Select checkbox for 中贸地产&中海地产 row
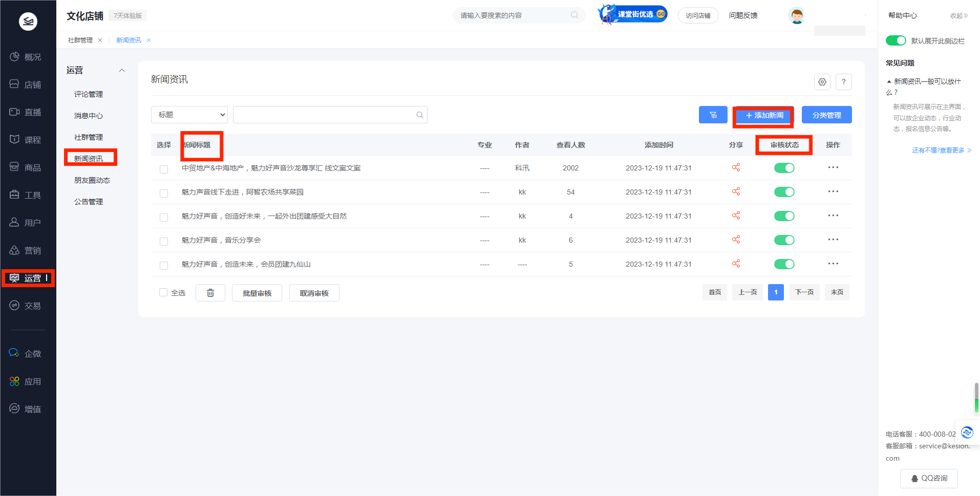980x496 pixels. tap(164, 169)
